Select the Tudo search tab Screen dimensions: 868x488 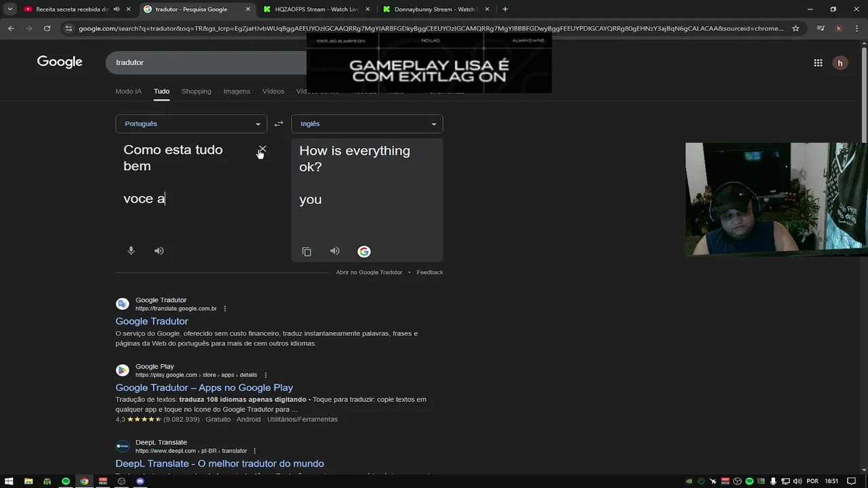pos(161,91)
